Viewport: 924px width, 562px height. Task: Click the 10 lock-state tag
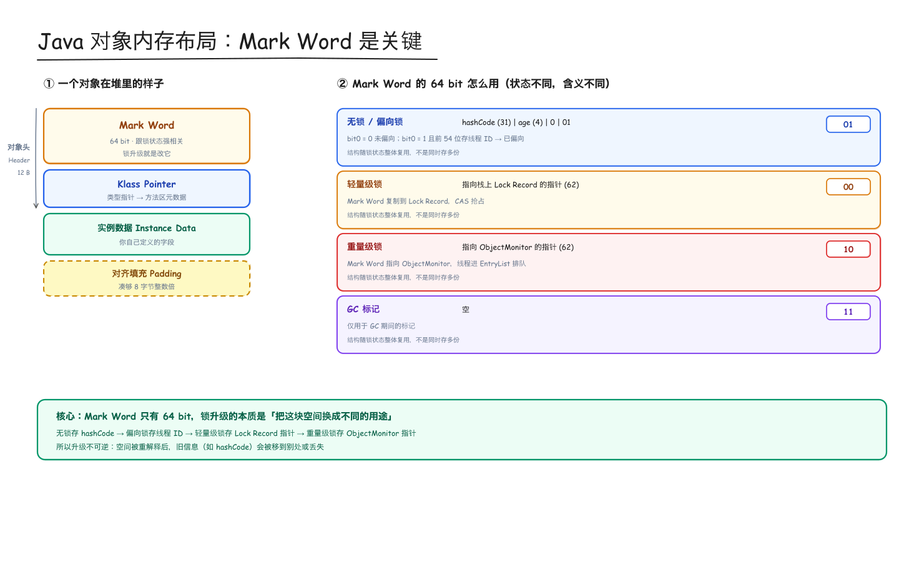848,249
